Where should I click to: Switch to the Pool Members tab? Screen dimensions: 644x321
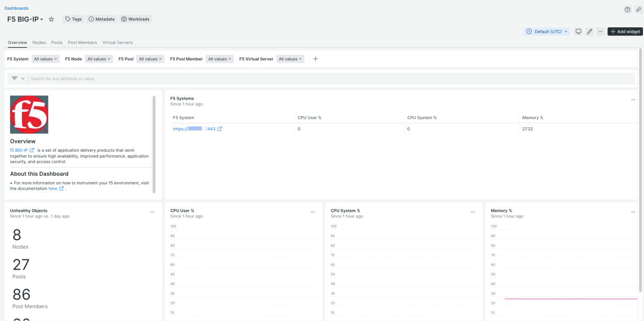click(x=82, y=42)
